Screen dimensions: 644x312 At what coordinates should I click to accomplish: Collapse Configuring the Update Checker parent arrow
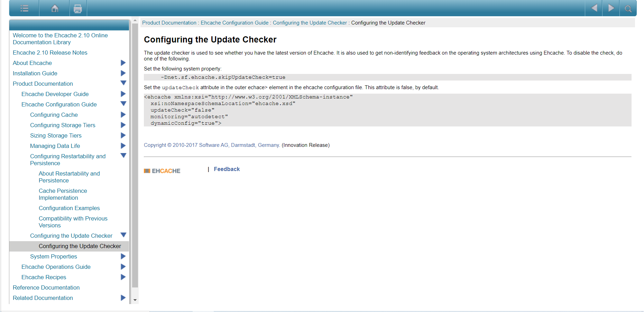tap(123, 235)
